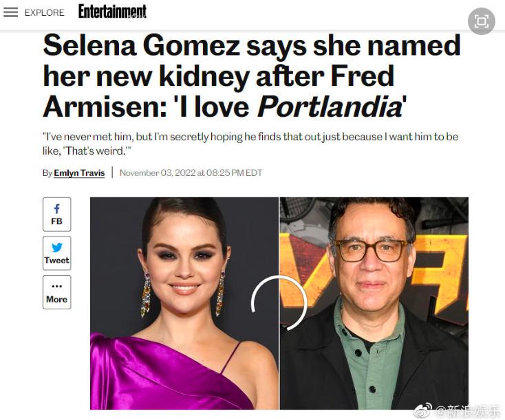505x420 pixels.
Task: Open the More sharing options
Action: pos(56,292)
